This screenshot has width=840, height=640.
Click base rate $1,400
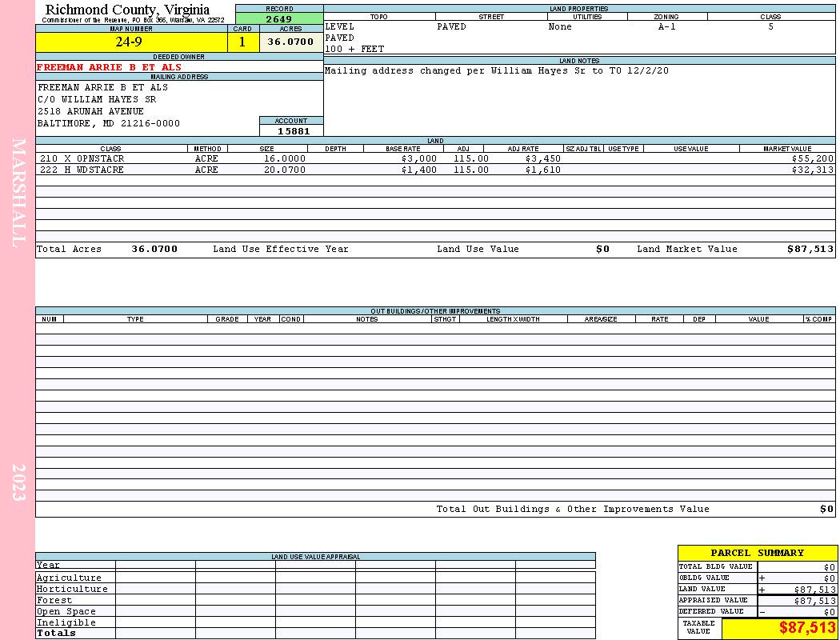[419, 170]
